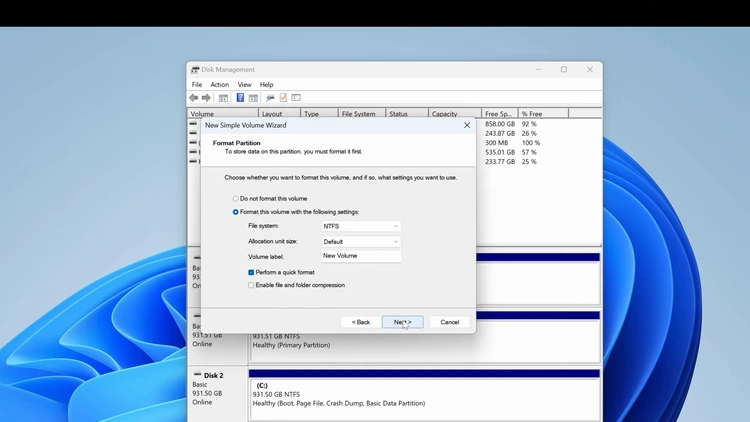Click the 25 % free cell
This screenshot has width=750, height=422.
529,162
